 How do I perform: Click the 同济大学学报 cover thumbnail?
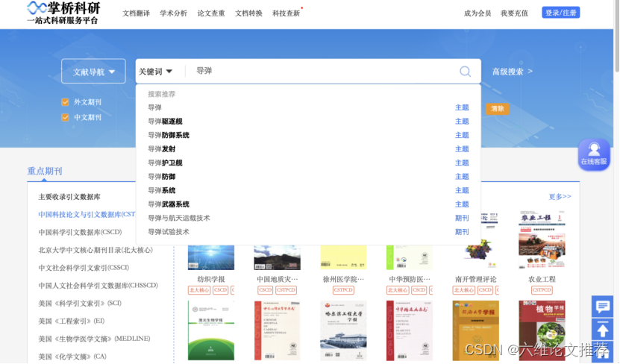coord(476,330)
